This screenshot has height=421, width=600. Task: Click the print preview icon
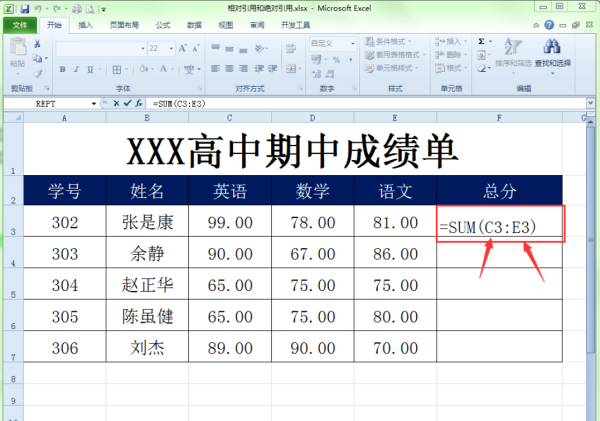[x=90, y=8]
